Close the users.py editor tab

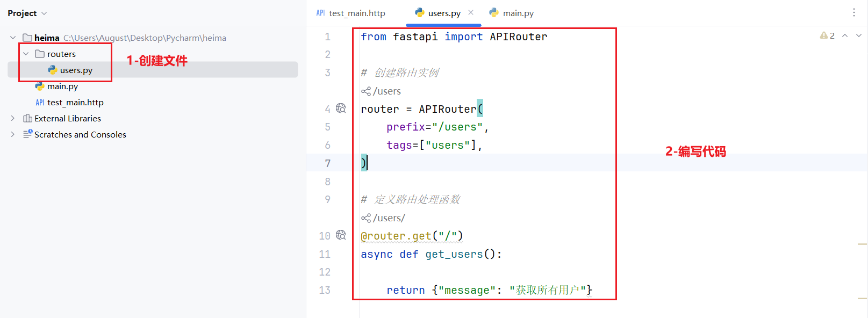click(471, 13)
